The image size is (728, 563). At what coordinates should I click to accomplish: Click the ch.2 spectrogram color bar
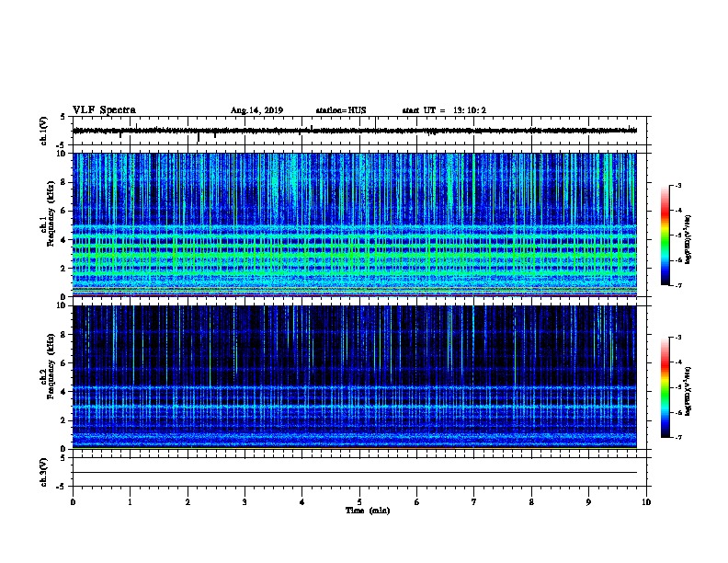click(x=665, y=387)
